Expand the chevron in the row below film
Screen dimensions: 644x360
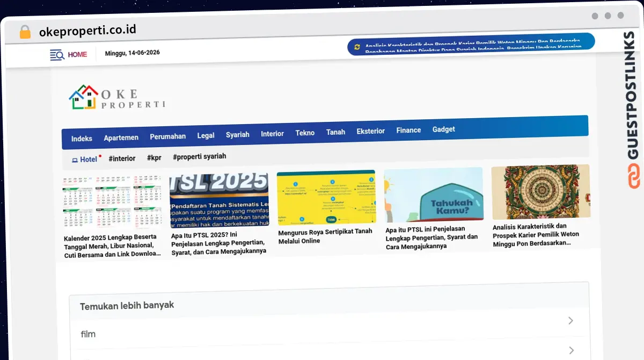coord(570,350)
